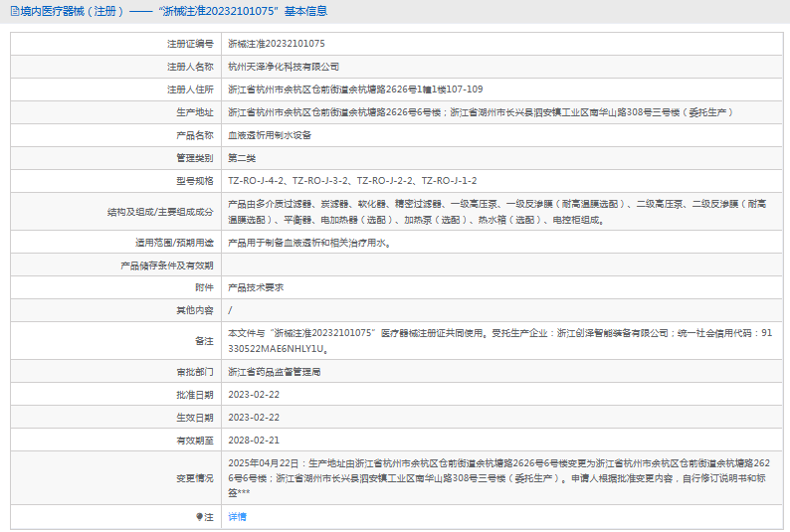Screen dimensions: 790x532
Task: Click the 管理类别 label
Action: click(x=194, y=158)
